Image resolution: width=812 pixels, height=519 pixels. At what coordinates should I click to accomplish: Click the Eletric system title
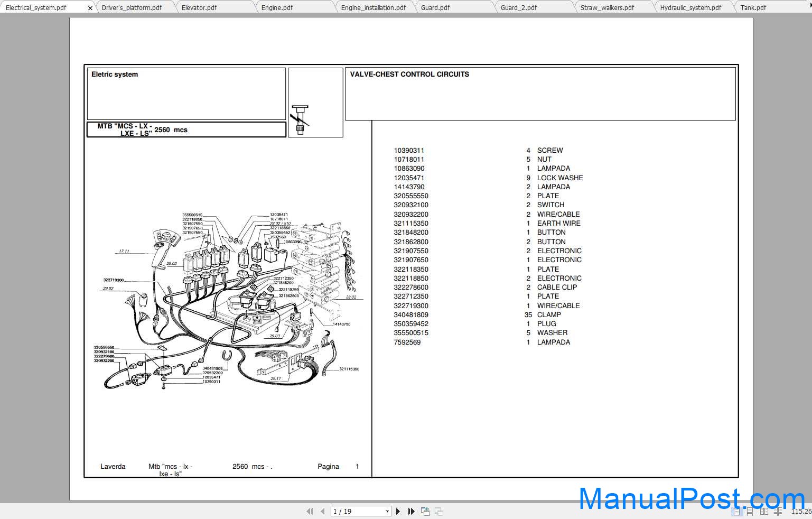coord(115,75)
